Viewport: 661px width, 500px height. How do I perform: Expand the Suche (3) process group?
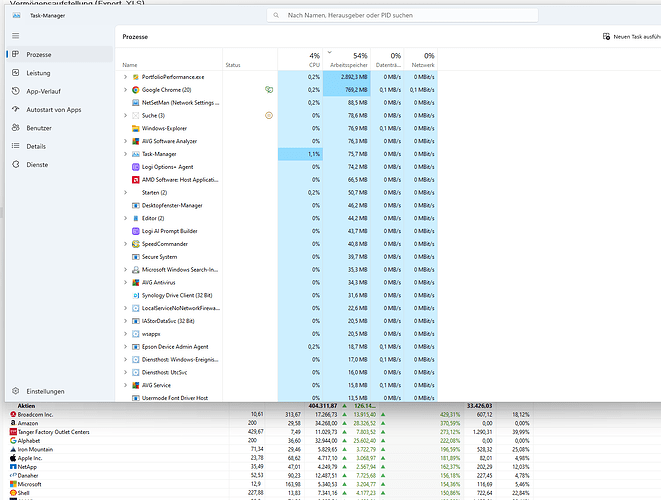pyautogui.click(x=125, y=116)
